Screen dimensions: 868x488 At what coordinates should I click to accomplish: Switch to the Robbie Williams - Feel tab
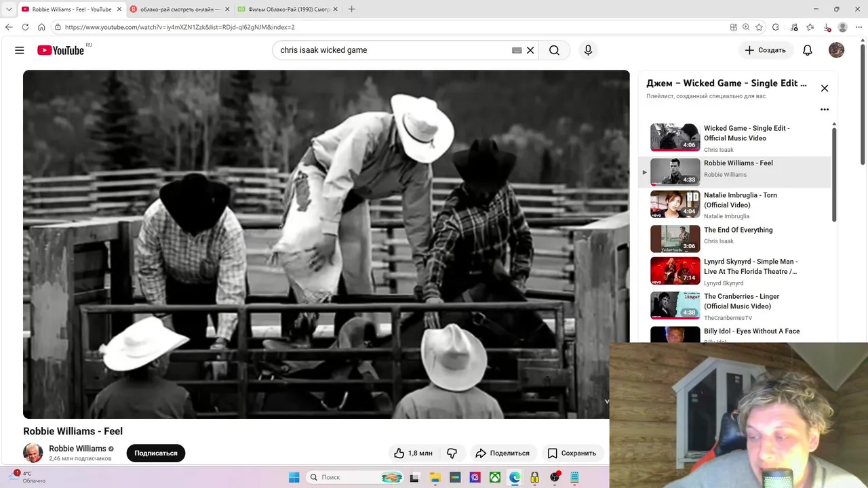click(71, 9)
